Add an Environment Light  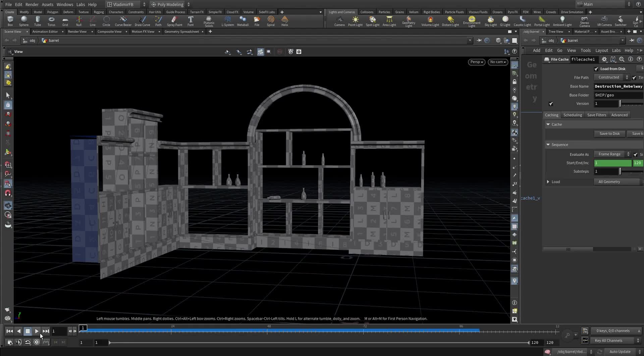click(x=472, y=21)
